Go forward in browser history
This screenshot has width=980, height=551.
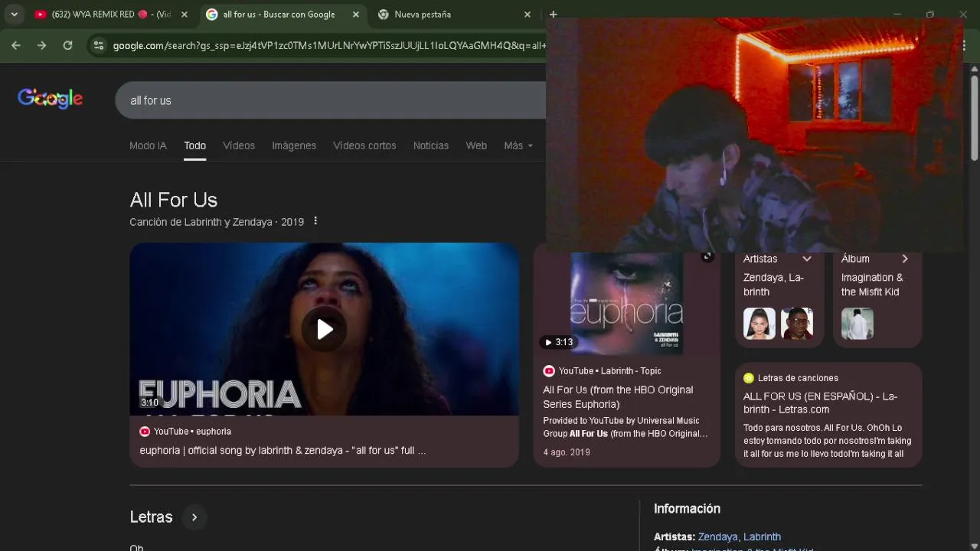pos(42,46)
